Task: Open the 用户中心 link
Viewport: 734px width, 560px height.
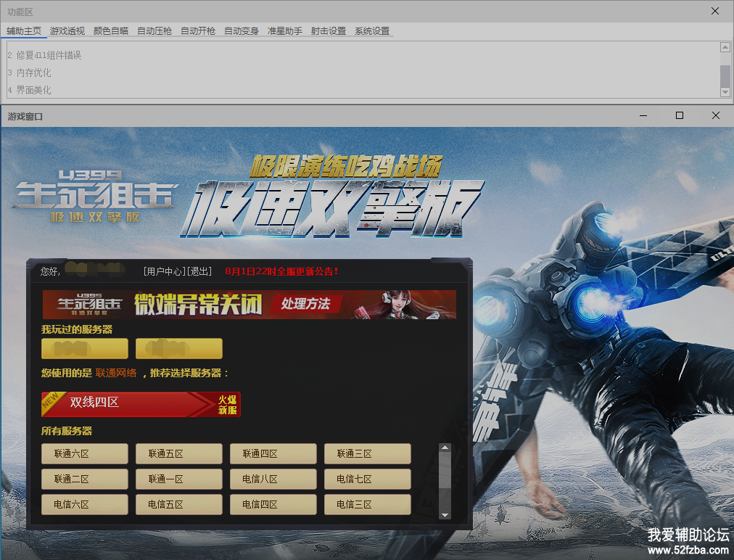Action: click(165, 271)
